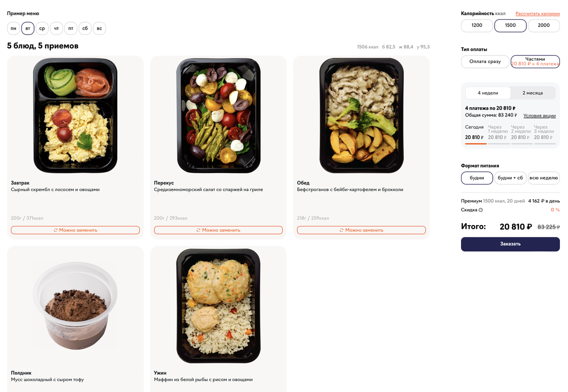The height and width of the screenshot is (392, 568).
Task: Open the chocolate mousse dish image
Action: click(75, 305)
